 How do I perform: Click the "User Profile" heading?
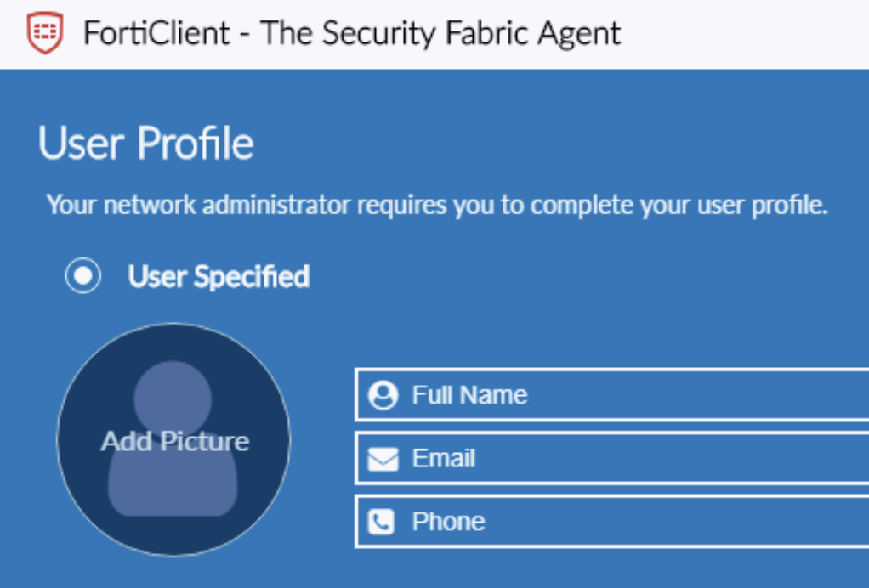(146, 144)
